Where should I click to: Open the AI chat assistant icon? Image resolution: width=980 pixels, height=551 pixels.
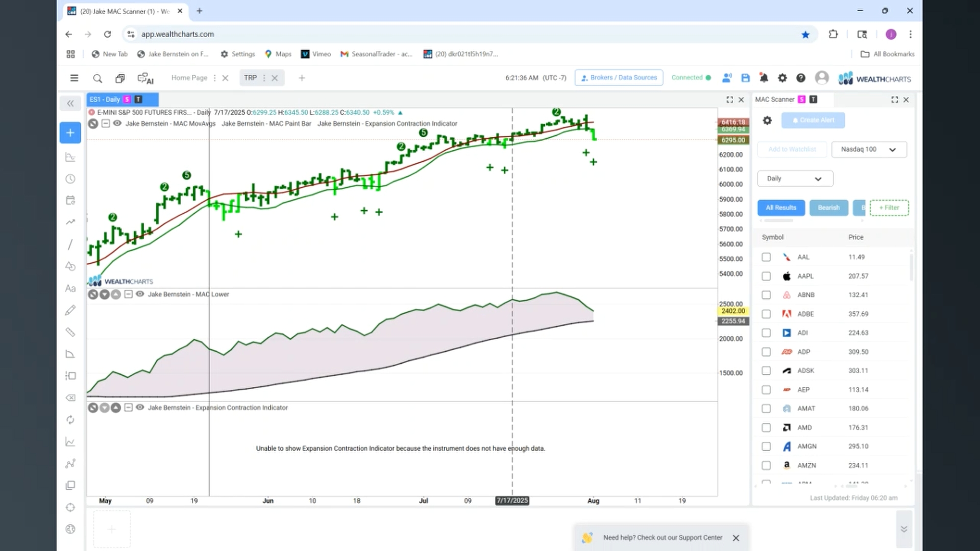click(145, 78)
